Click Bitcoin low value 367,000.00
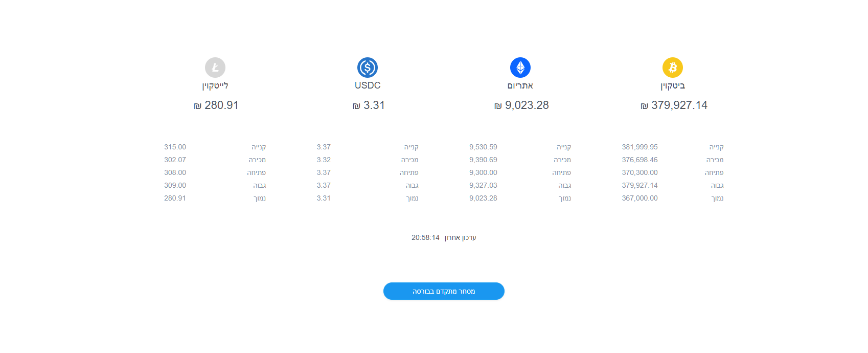Screen dimensions: 868x353 [x=639, y=198]
